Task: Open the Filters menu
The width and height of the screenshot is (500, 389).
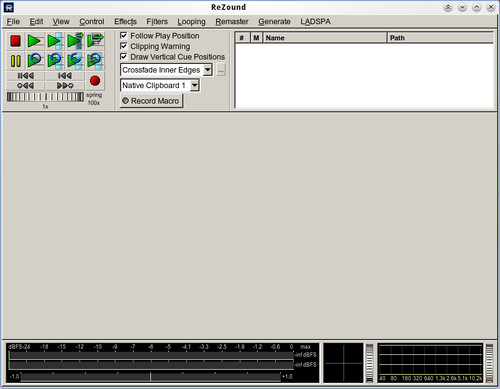Action: [x=157, y=22]
